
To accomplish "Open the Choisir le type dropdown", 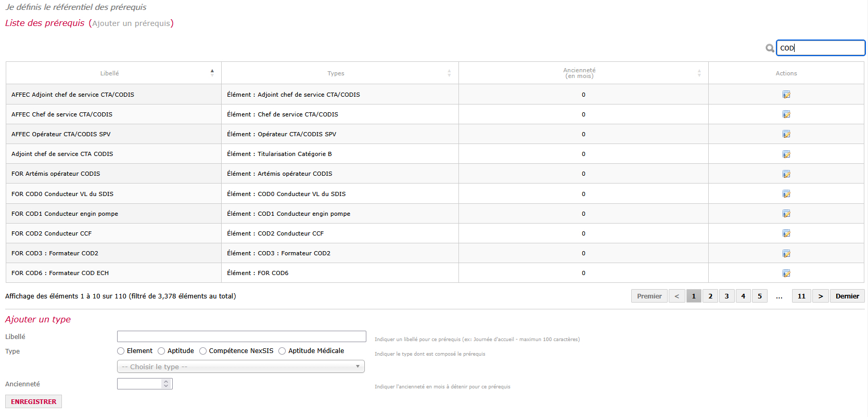I will coord(241,367).
